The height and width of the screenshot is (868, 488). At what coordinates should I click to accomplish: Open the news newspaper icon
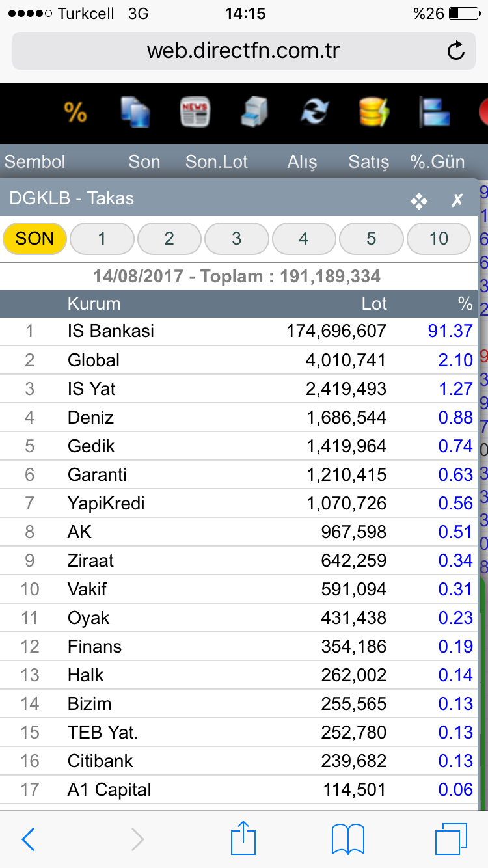point(195,112)
